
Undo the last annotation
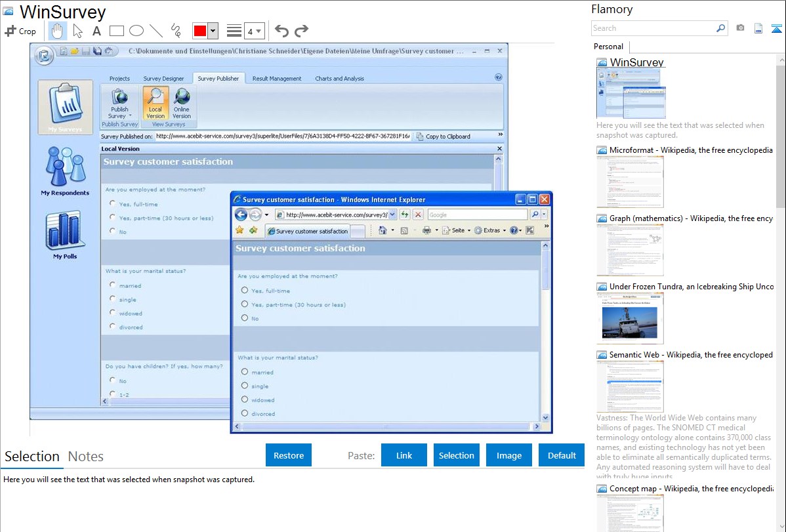click(281, 31)
